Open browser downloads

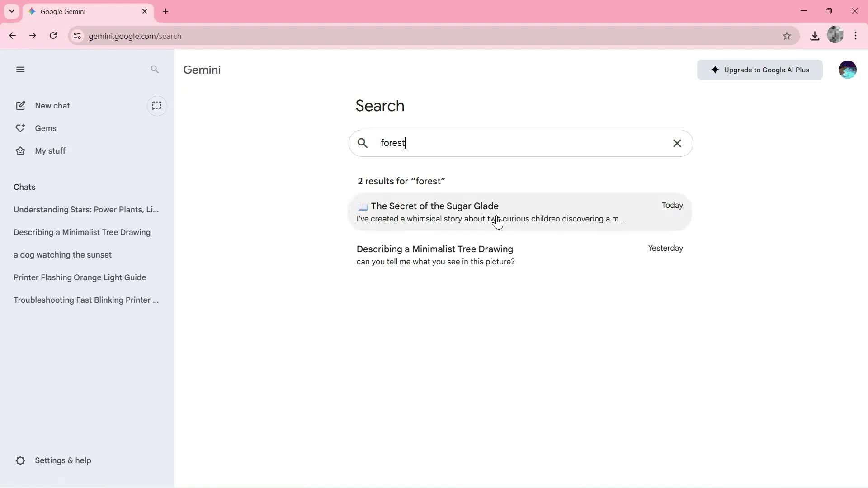(815, 36)
